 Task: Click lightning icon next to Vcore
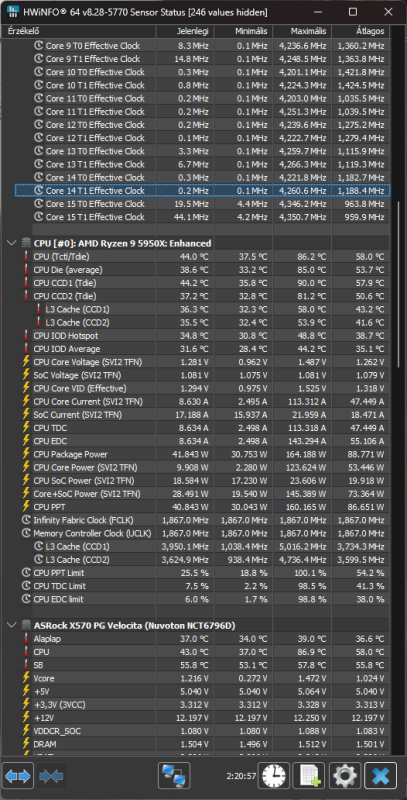pyautogui.click(x=26, y=678)
